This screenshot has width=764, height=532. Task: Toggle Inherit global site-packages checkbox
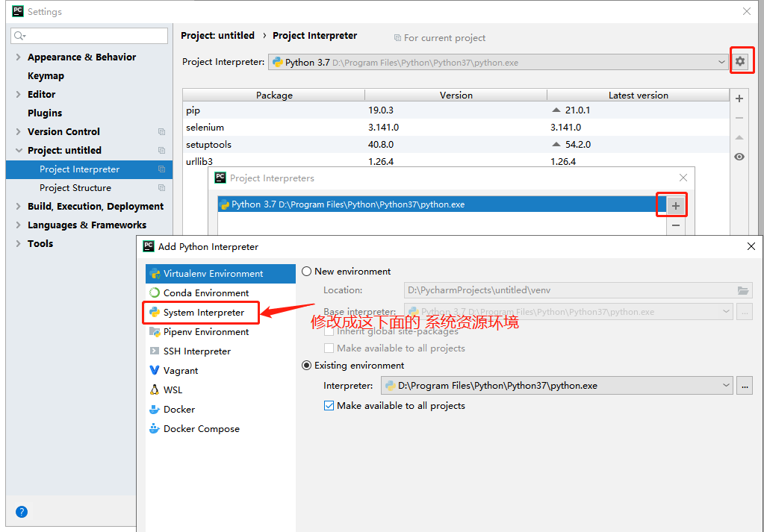(329, 331)
